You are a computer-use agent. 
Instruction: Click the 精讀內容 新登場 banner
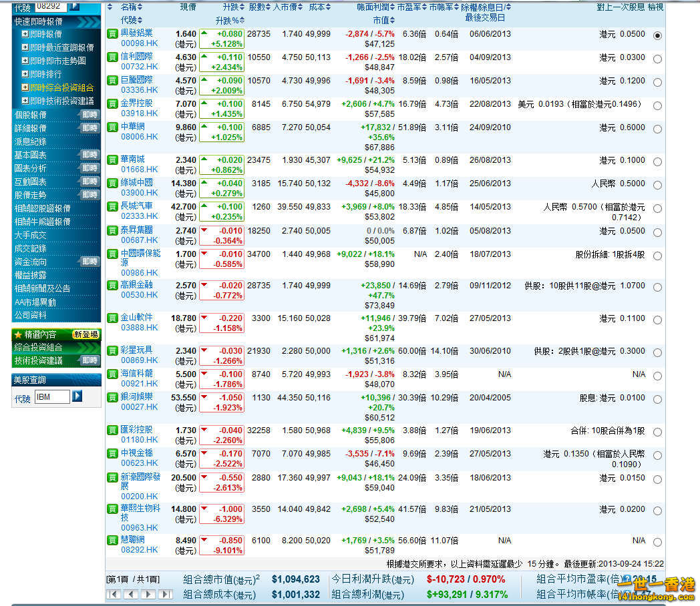point(56,334)
